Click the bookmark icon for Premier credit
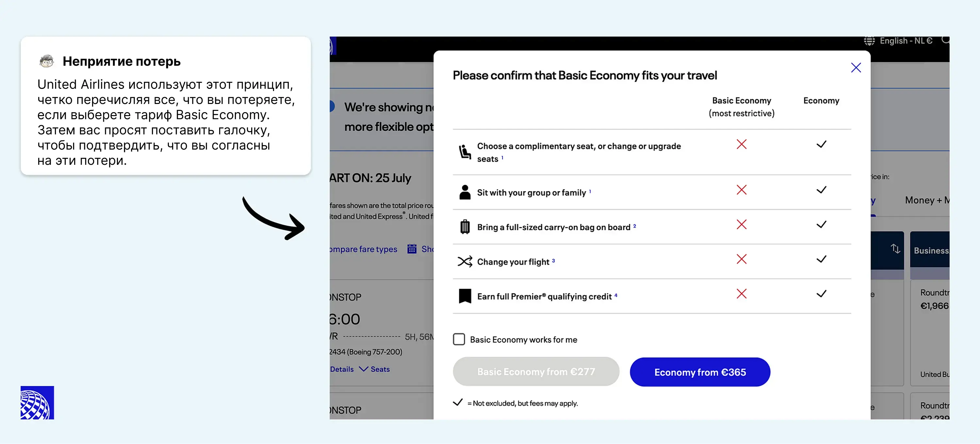Viewport: 980px width, 444px height. pos(465,296)
